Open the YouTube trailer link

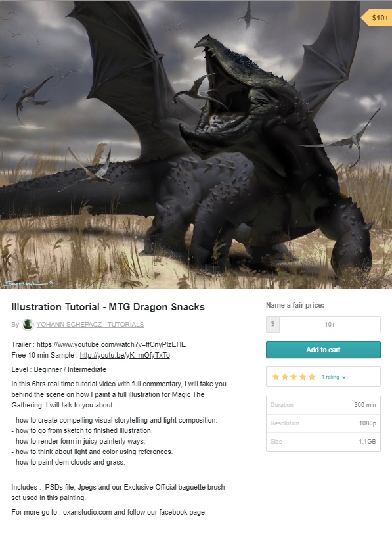[x=111, y=344]
